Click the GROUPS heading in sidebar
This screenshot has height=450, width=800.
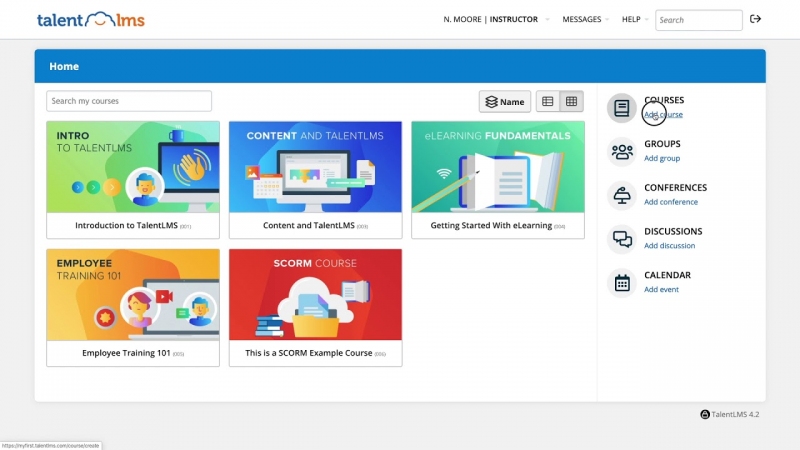[662, 144]
